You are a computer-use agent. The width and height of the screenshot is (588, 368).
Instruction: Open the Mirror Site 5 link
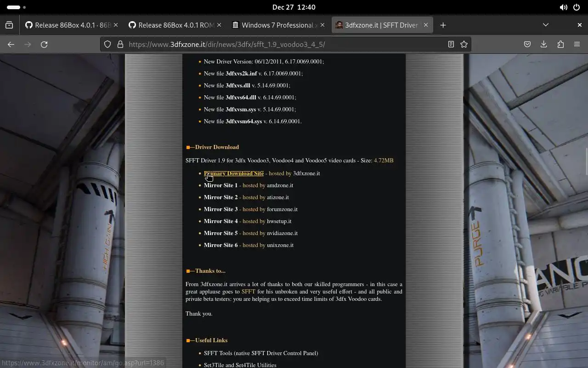coord(221,233)
